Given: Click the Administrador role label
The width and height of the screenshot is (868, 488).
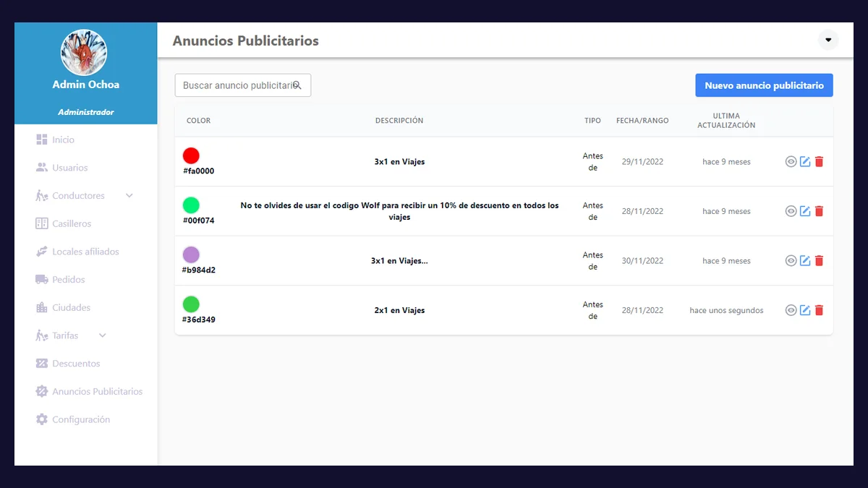Looking at the screenshot, I should [x=85, y=112].
